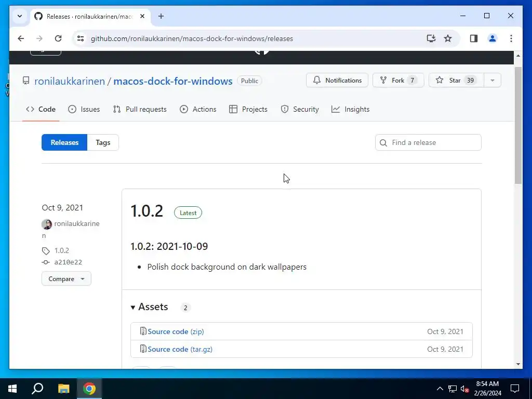Open the tab search dropdown arrow
This screenshot has height=399, width=532.
click(x=20, y=16)
